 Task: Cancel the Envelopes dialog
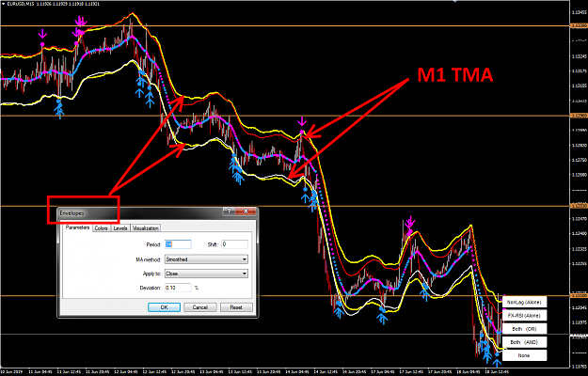(x=199, y=307)
